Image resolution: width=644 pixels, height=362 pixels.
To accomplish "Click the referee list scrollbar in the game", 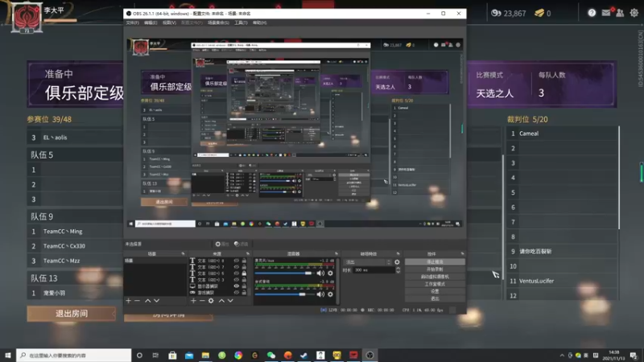I will pos(619,179).
